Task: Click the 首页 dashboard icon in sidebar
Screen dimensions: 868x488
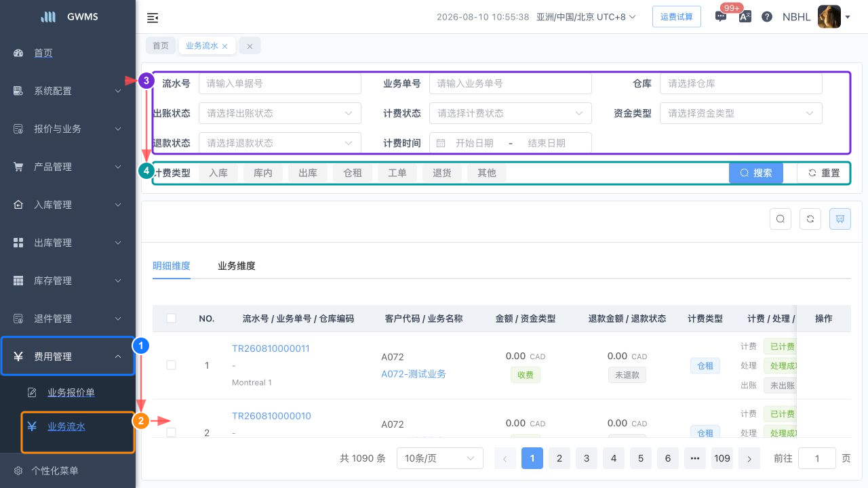Action: 18,53
